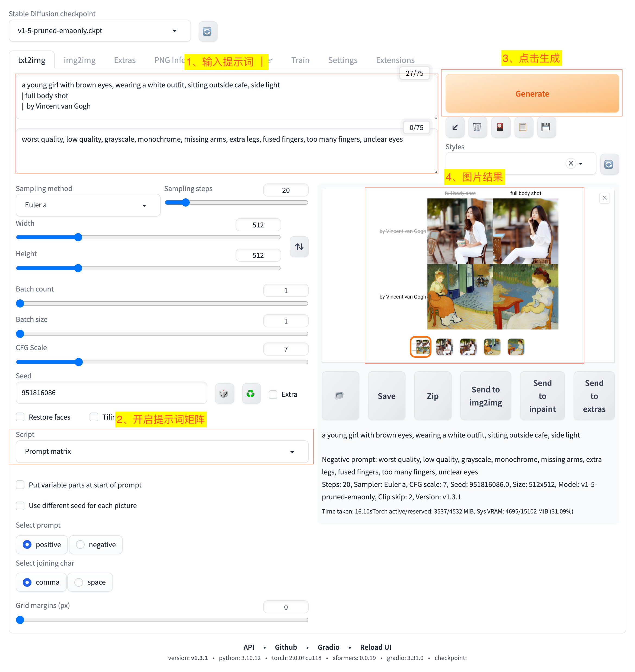
Task: Open the Extensions tab
Action: (x=395, y=60)
